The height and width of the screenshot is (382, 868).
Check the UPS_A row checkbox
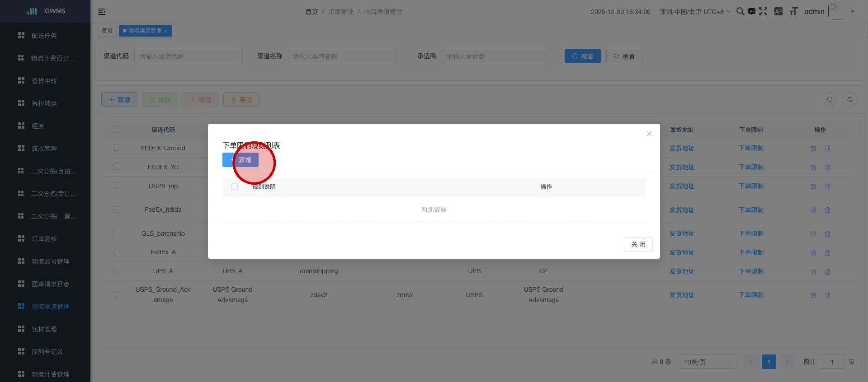click(x=116, y=271)
